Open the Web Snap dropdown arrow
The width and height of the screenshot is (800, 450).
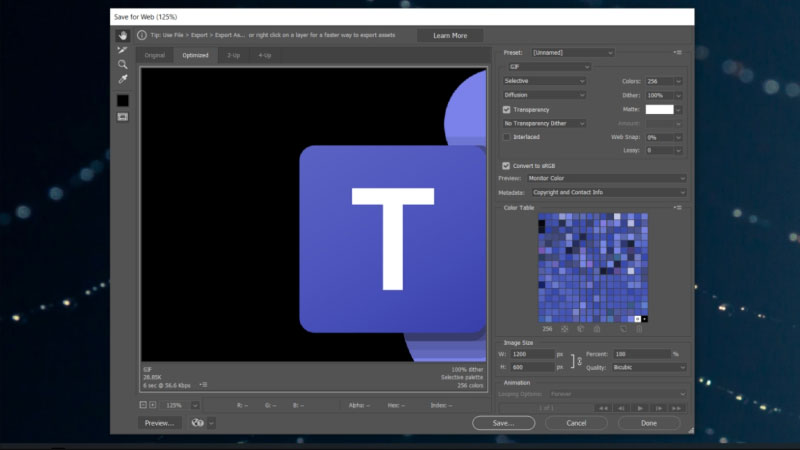[678, 137]
